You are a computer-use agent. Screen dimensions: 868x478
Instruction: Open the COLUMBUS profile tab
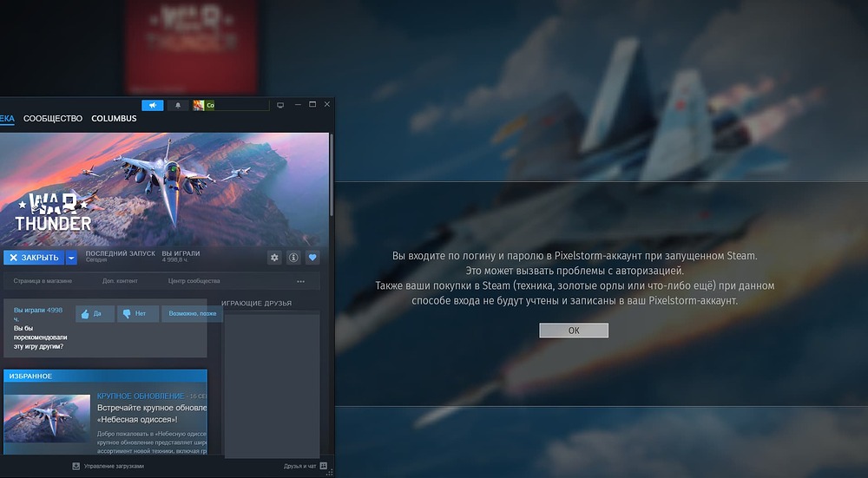click(114, 118)
